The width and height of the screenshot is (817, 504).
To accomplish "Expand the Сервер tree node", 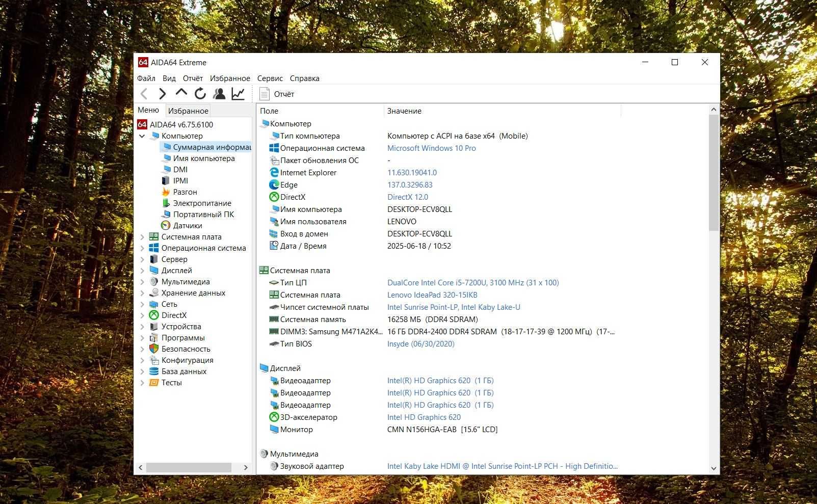I will coord(142,259).
